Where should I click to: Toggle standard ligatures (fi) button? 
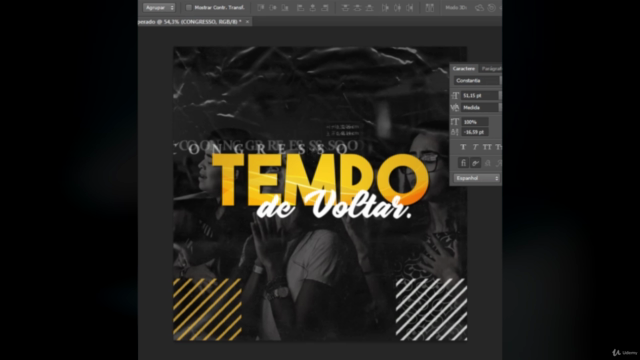(x=463, y=163)
